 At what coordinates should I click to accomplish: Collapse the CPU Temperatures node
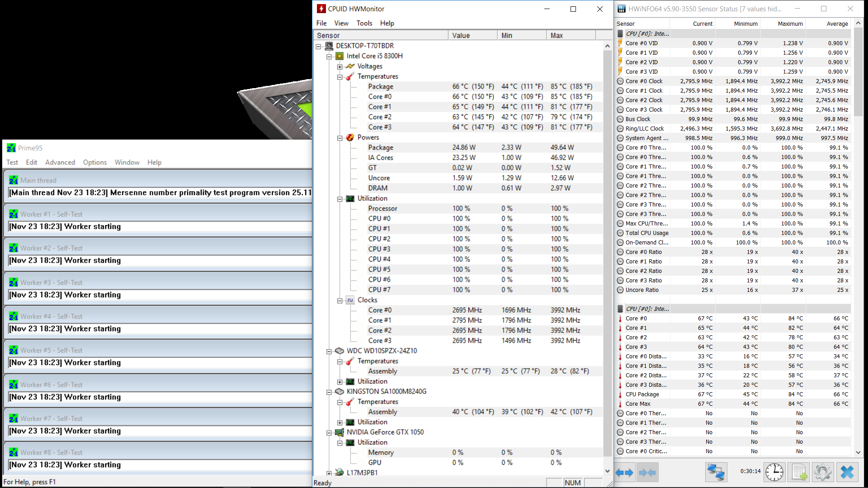[340, 77]
